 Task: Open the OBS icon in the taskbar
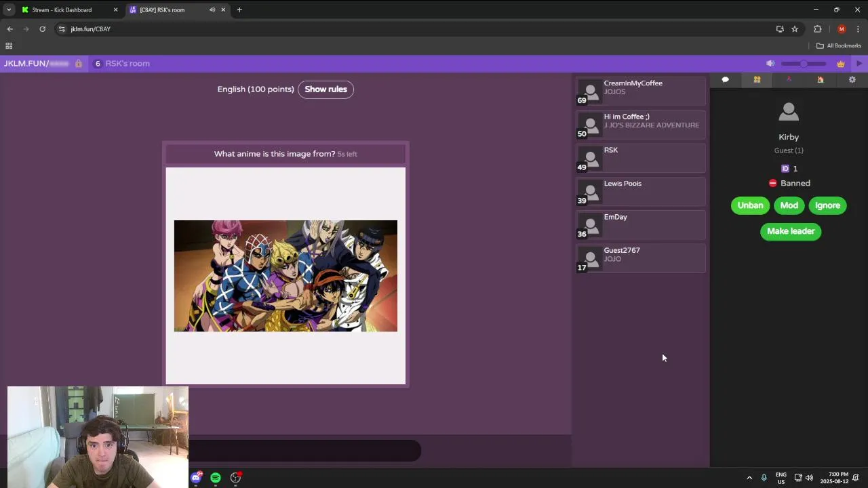[x=235, y=478]
